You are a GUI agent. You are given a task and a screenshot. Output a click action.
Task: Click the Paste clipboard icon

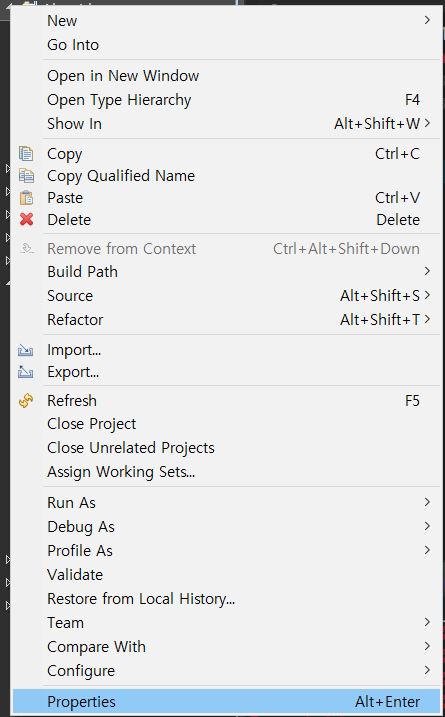click(26, 198)
